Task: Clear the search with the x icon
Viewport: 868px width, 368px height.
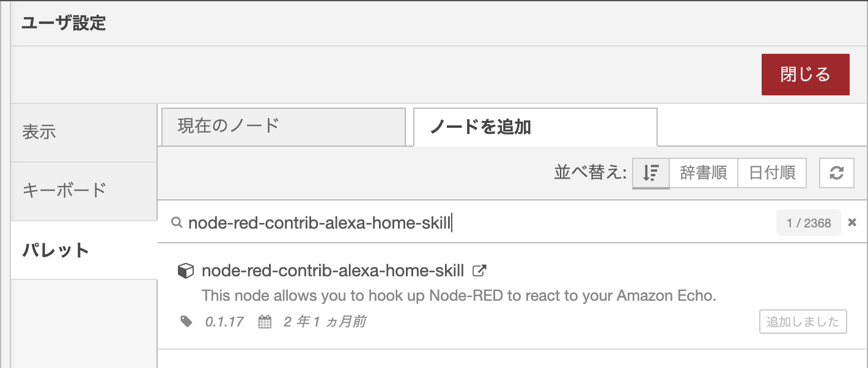Action: click(x=852, y=223)
